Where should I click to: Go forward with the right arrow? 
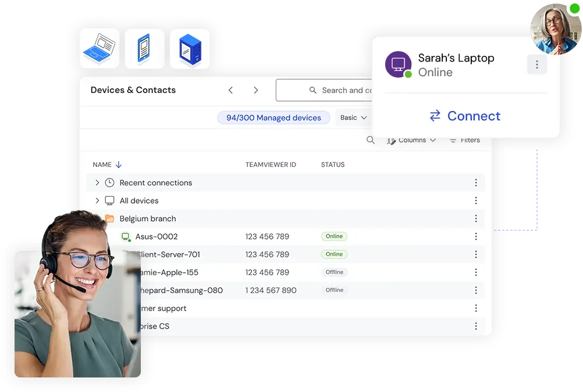click(x=256, y=90)
